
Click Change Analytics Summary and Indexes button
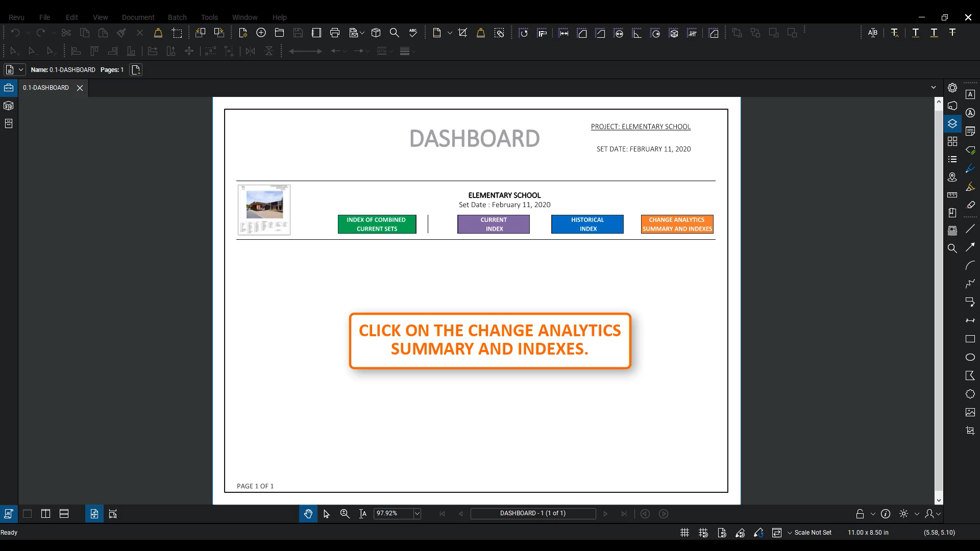(x=677, y=224)
